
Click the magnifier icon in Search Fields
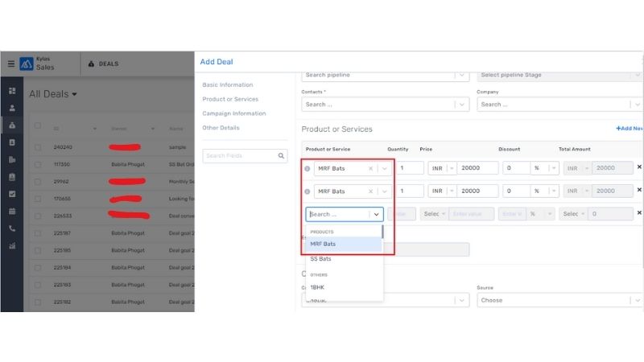(x=281, y=156)
